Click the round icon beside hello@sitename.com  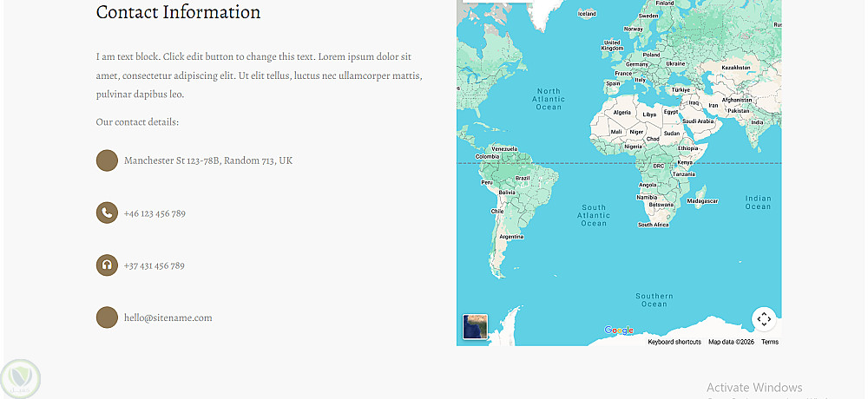tap(107, 317)
